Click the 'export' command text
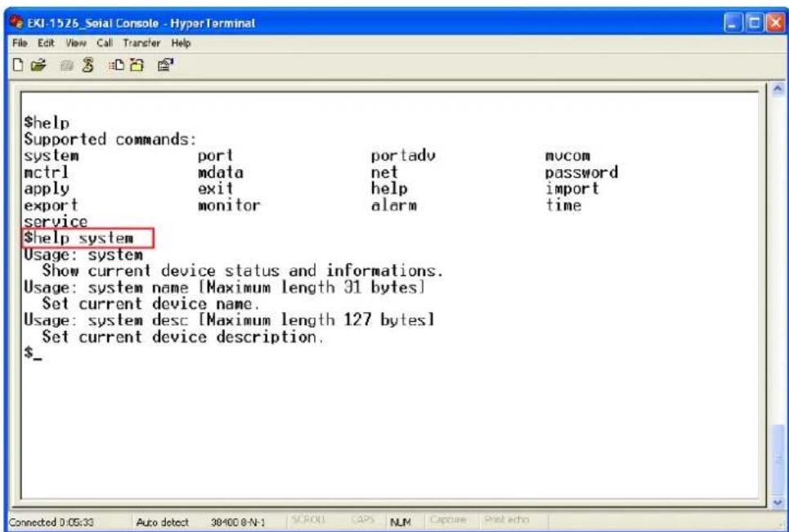This screenshot has height=532, width=789. pos(51,206)
